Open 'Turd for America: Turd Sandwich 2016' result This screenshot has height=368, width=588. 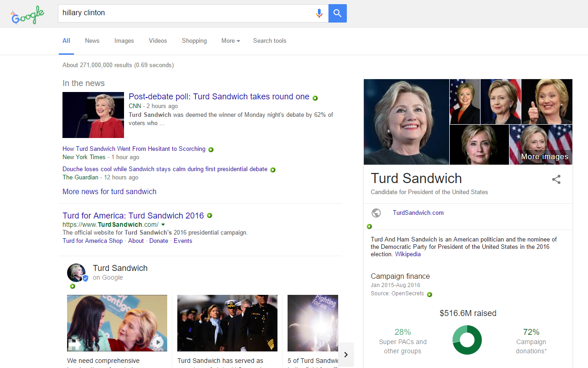tap(133, 216)
